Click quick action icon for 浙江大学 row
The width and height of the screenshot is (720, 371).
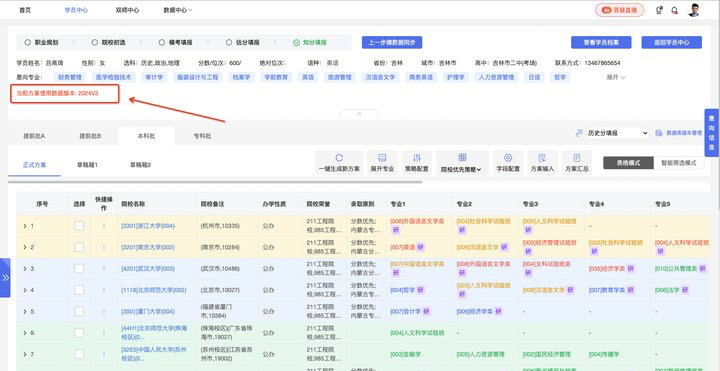tap(103, 226)
